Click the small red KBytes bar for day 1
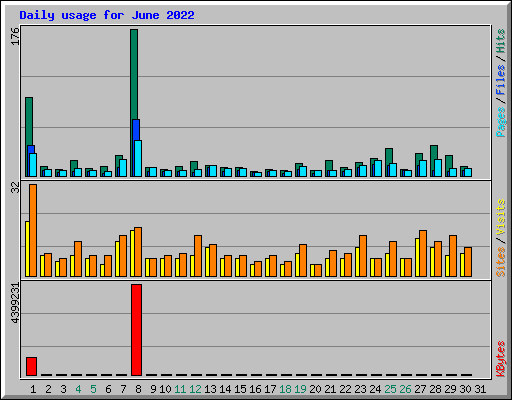Viewport: 512px width, 400px height. 31,366
